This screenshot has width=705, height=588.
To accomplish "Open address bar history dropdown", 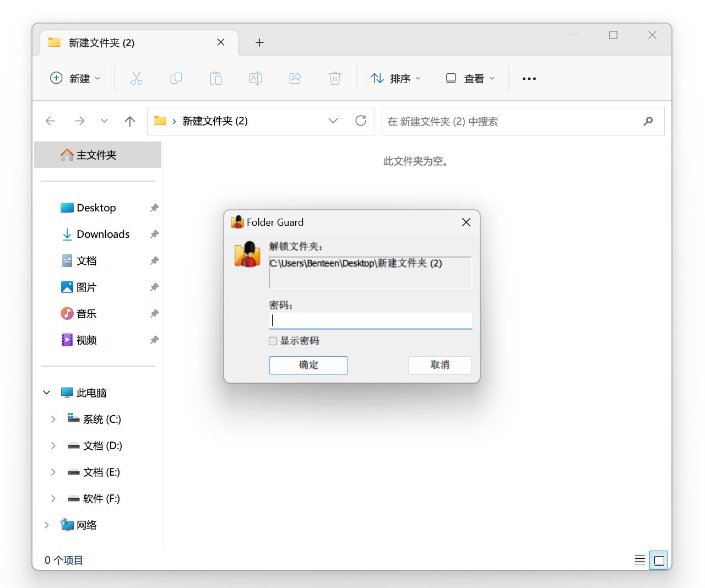I will (333, 121).
